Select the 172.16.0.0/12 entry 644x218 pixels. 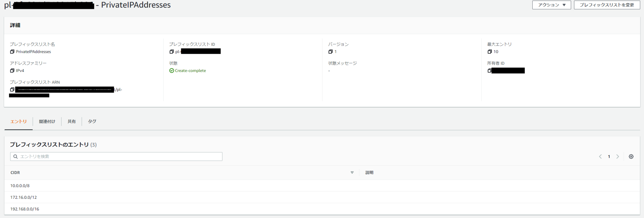pyautogui.click(x=322, y=197)
